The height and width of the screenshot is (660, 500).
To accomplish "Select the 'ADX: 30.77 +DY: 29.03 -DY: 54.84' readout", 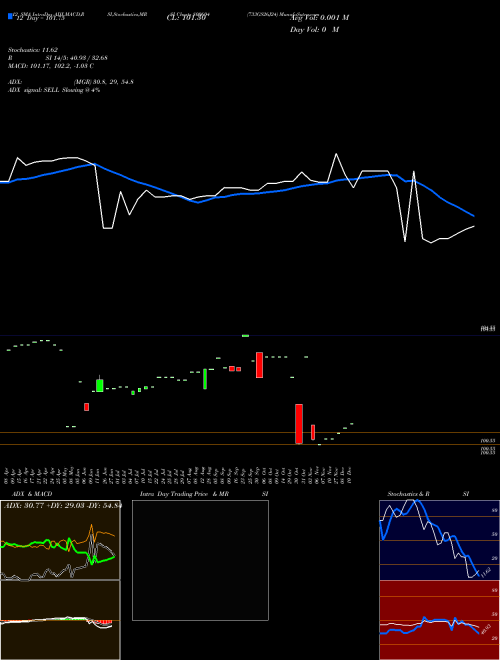I will point(62,506).
